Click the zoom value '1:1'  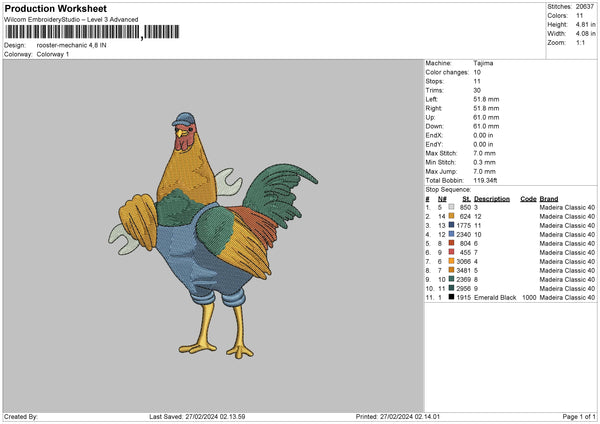point(580,42)
